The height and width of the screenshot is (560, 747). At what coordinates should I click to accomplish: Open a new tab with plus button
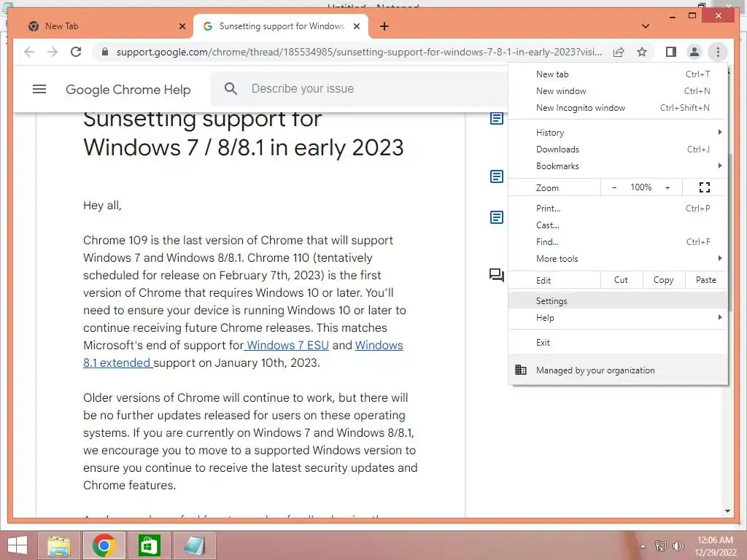[x=384, y=26]
